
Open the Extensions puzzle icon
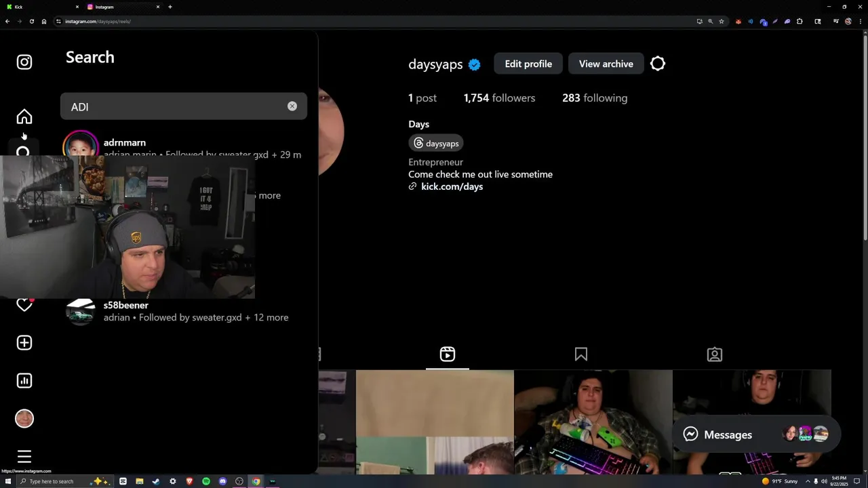coord(800,21)
